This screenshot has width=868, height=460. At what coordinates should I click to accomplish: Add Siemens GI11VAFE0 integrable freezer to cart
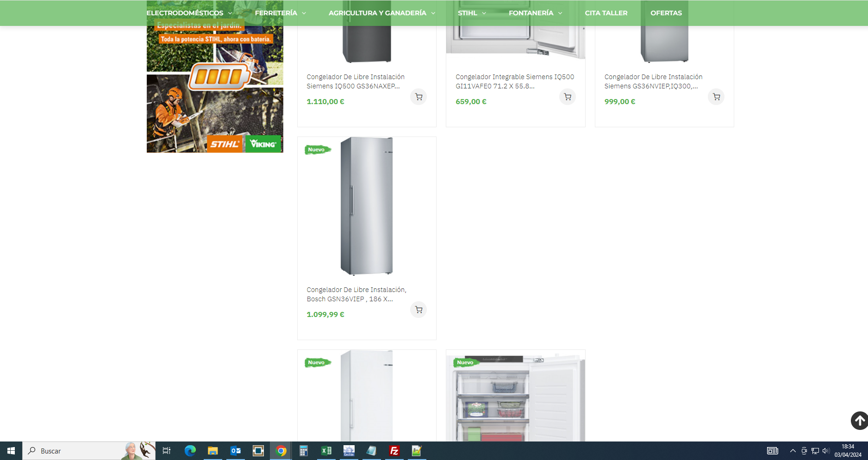click(568, 97)
